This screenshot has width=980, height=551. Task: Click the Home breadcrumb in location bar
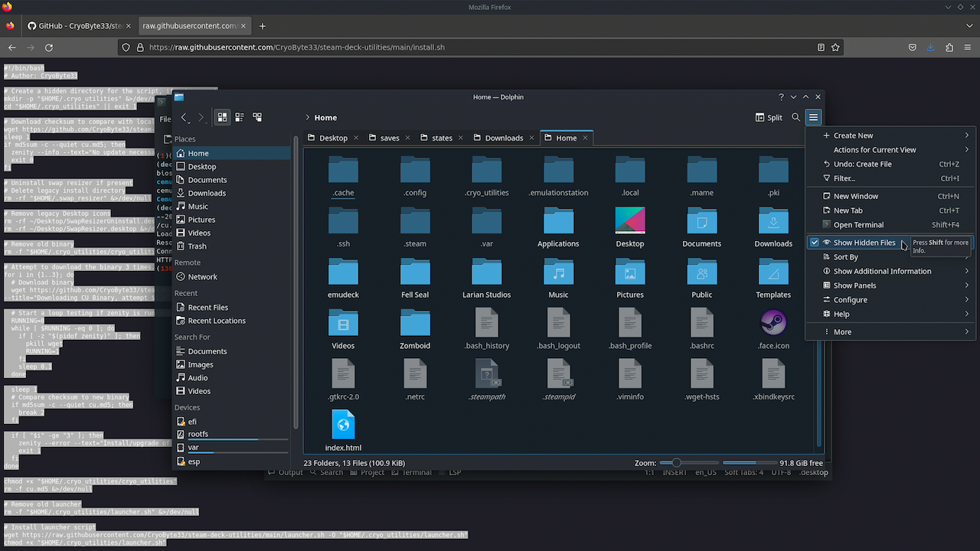click(325, 118)
